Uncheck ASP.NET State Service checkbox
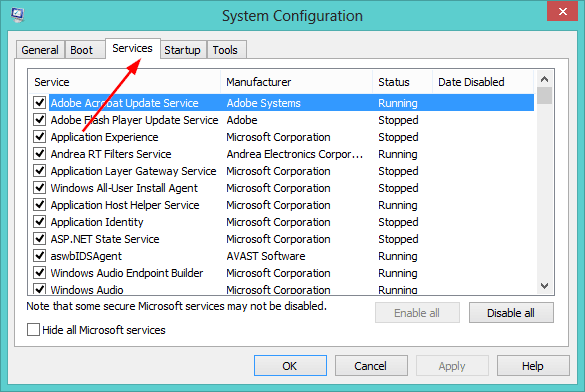Screen dimensions: 585x392 click(x=40, y=239)
